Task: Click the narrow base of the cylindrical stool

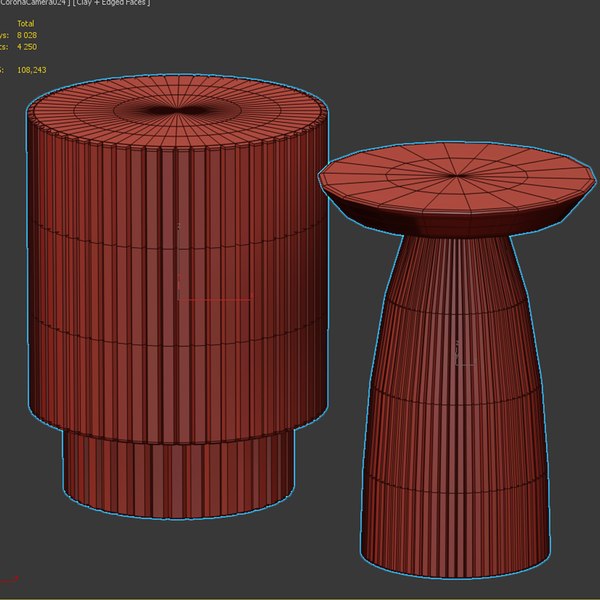Action: point(178,476)
